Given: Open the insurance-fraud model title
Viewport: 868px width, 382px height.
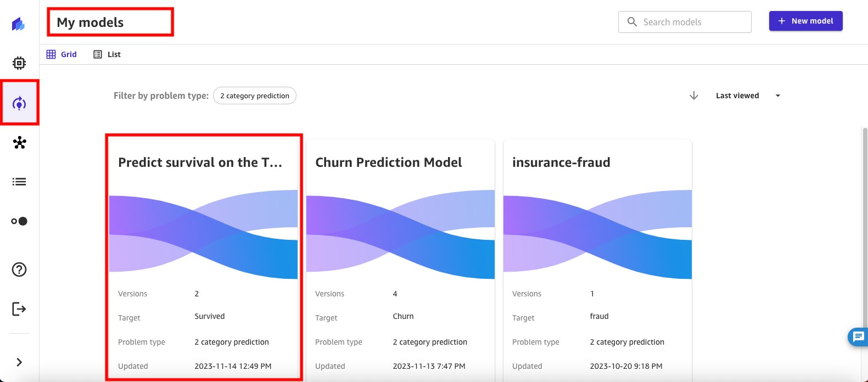Looking at the screenshot, I should 561,162.
